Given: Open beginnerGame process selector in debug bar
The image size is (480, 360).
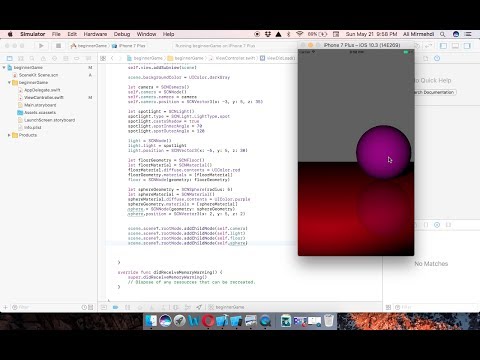Looking at the screenshot, I should 227,307.
